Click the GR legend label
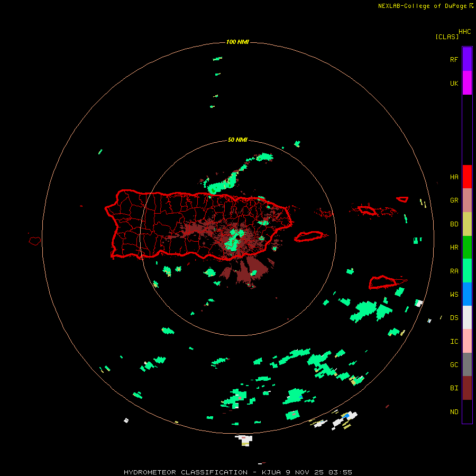Image resolution: width=476 pixels, height=476 pixels. tap(454, 200)
